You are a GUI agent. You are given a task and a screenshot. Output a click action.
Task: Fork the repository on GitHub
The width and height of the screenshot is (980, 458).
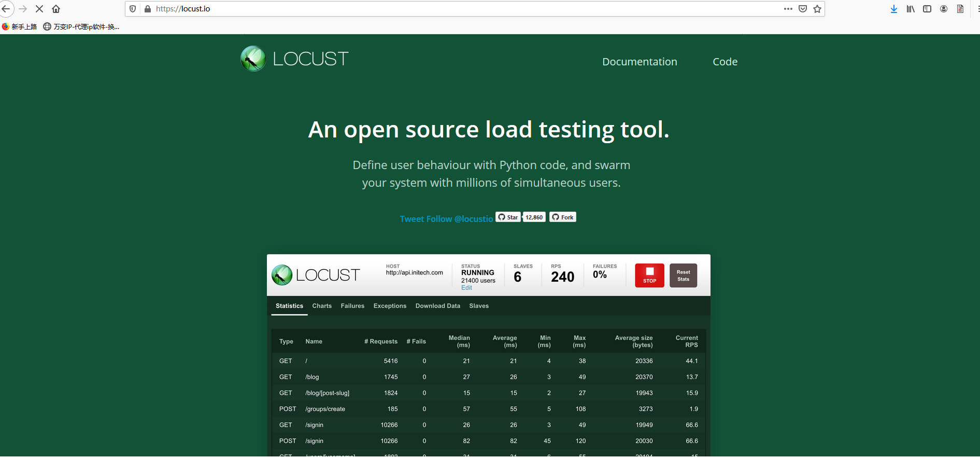click(x=563, y=217)
